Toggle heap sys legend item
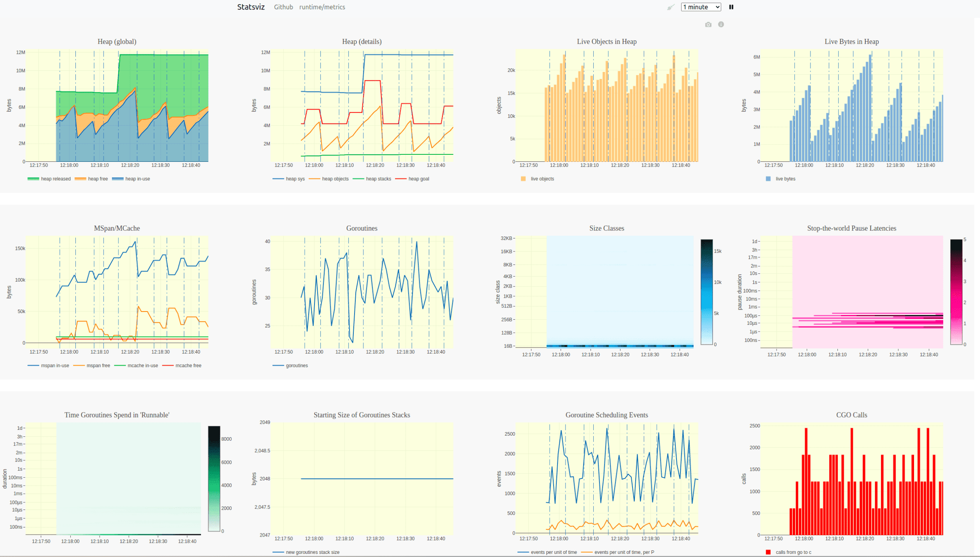The height and width of the screenshot is (557, 980). [295, 179]
